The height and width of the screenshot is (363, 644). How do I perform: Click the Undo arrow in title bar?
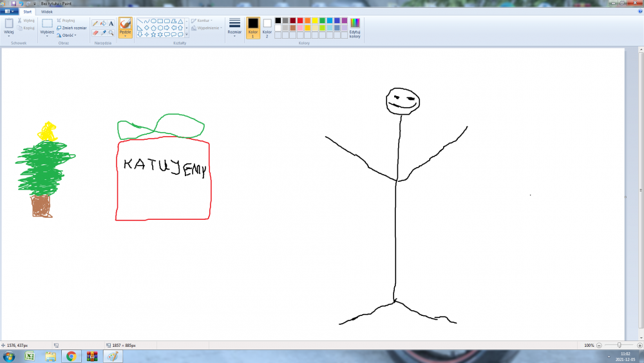pyautogui.click(x=21, y=3)
